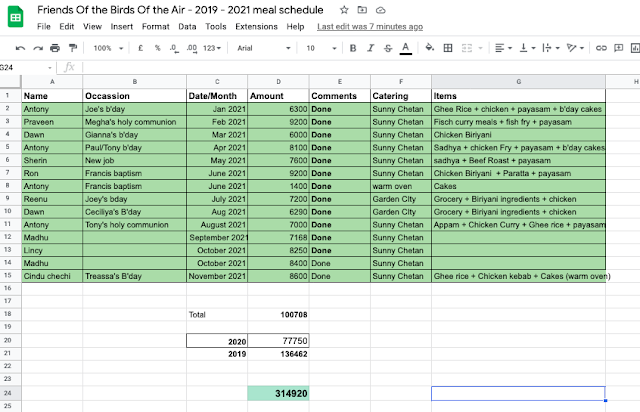Open the Help menu
Screen dimensions: 640x412
(295, 27)
